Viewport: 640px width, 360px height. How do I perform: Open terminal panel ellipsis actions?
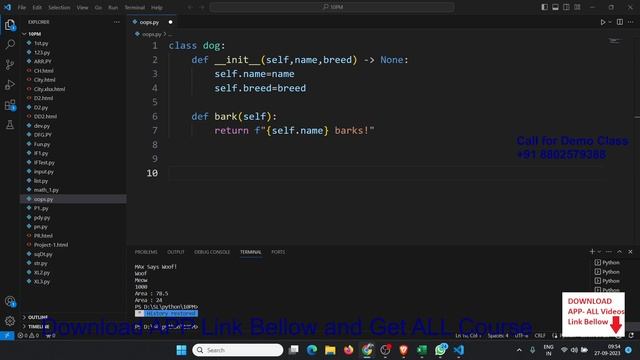pyautogui.click(x=609, y=251)
